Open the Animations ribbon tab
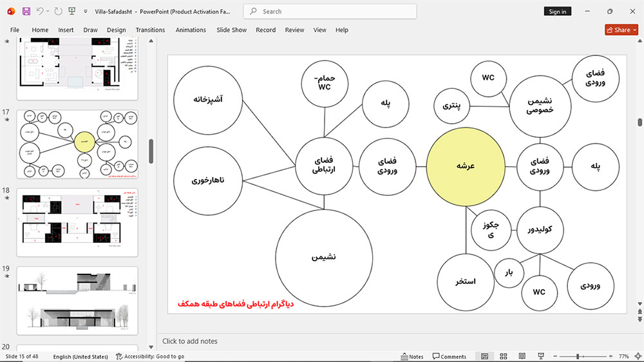Screen dimensions: 644x362 191,30
